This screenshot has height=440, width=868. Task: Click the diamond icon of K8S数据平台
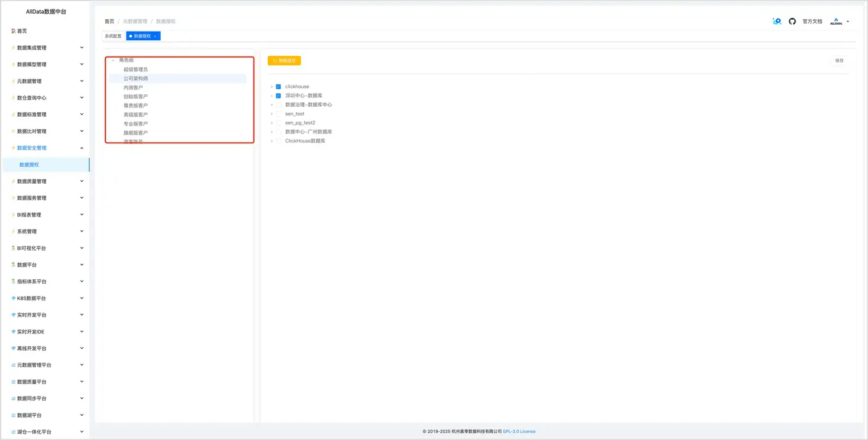pyautogui.click(x=13, y=299)
